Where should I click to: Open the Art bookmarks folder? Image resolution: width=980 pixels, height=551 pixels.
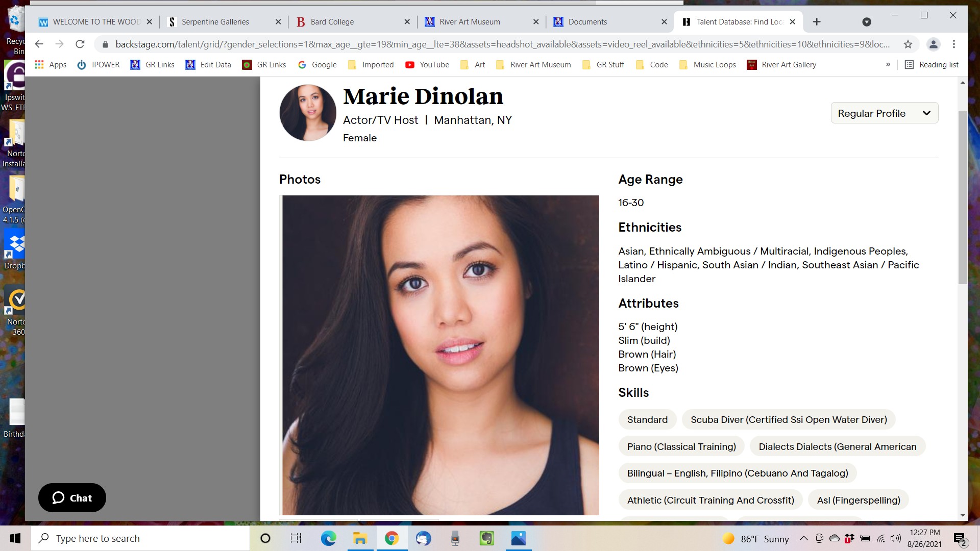[473, 65]
